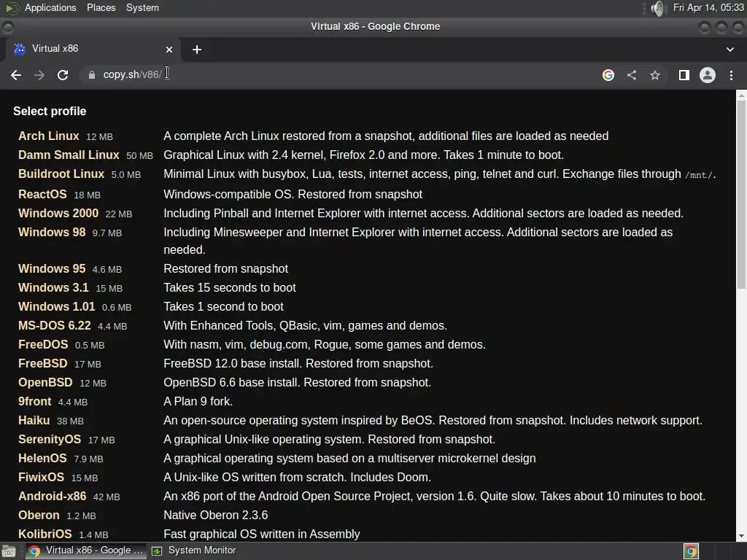Click window menu button in title bar
The height and width of the screenshot is (560, 747).
tap(7, 27)
